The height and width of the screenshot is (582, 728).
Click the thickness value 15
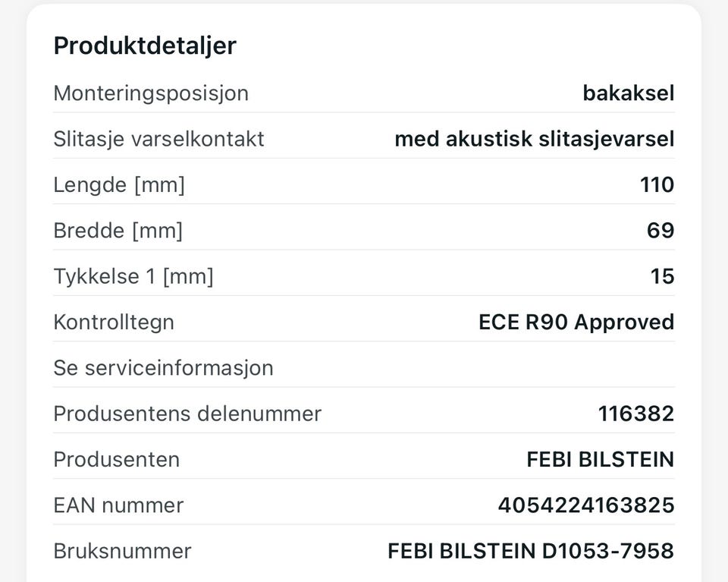662,276
